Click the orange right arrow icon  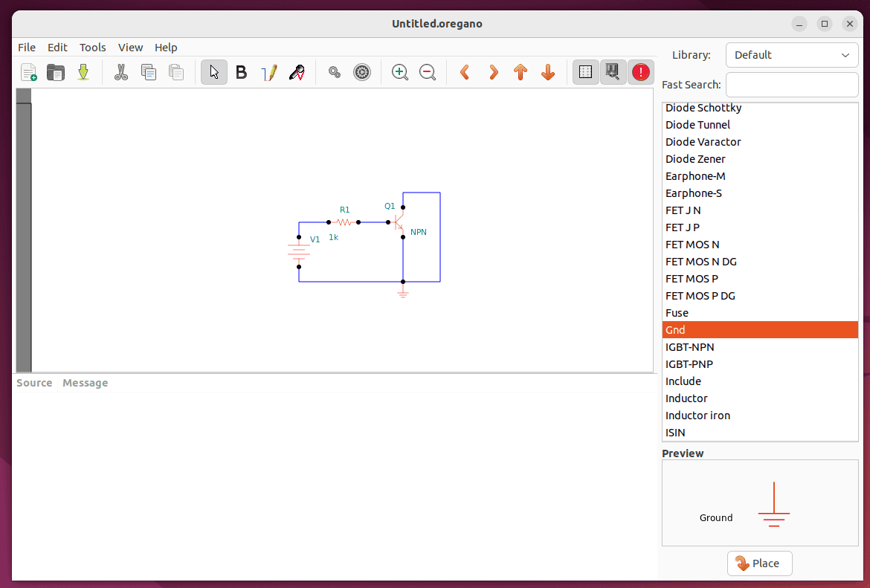click(x=493, y=72)
